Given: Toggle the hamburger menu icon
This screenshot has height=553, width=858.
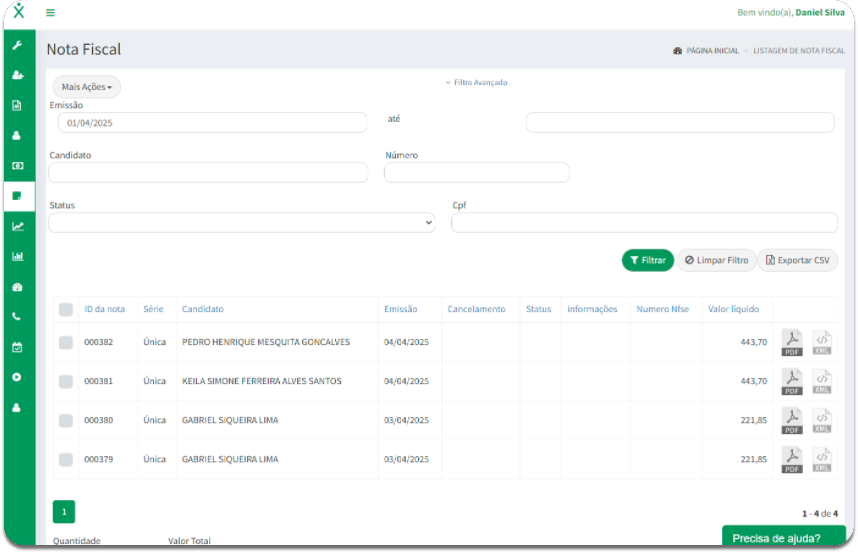Looking at the screenshot, I should click(x=50, y=13).
